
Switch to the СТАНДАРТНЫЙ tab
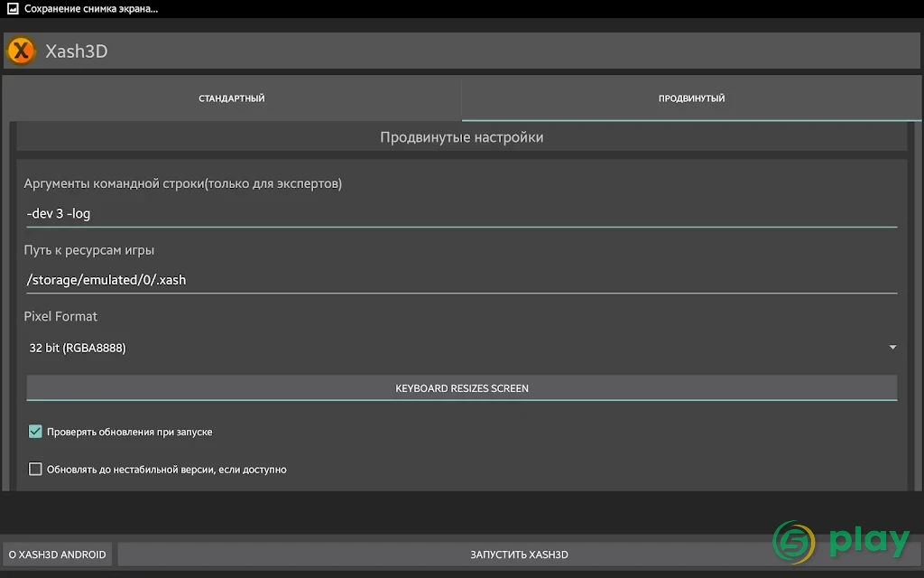point(232,98)
